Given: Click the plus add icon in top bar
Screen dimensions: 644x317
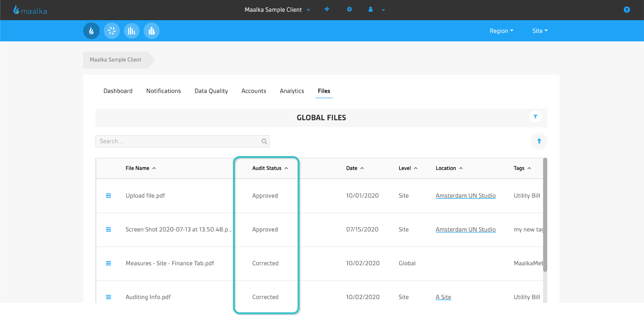Looking at the screenshot, I should tap(327, 9).
